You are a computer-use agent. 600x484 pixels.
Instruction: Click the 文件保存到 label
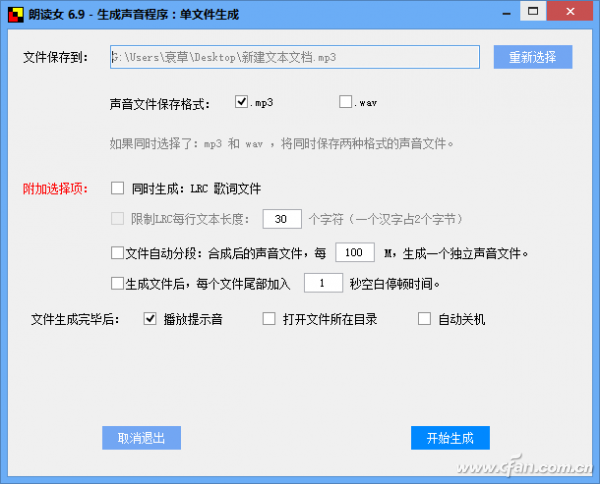tap(56, 57)
